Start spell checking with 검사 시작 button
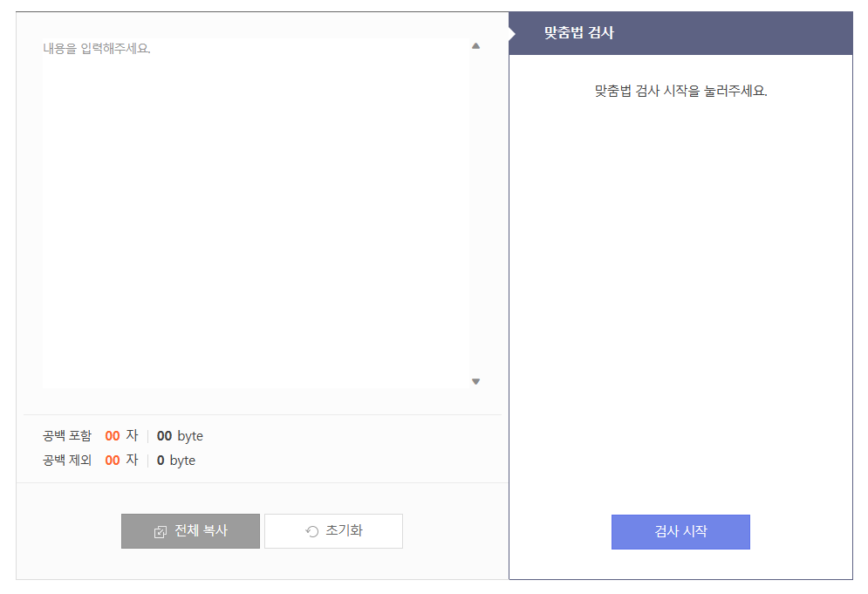Viewport: 868px width, 594px height. click(680, 532)
